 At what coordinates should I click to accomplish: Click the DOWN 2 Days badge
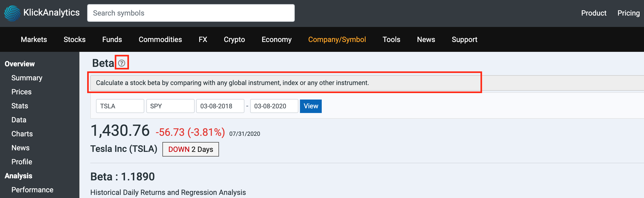(x=191, y=149)
